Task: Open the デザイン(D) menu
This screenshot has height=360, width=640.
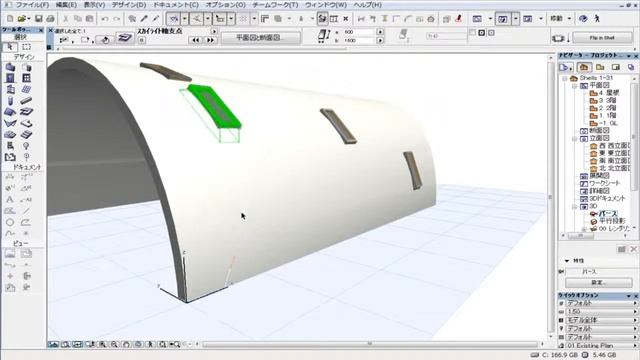Action: [129, 5]
